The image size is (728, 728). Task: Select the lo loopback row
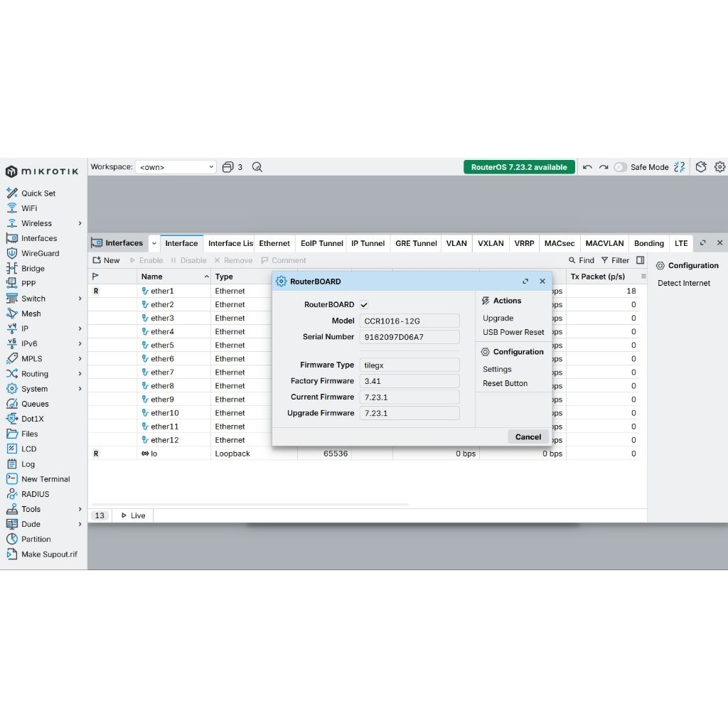(365, 454)
